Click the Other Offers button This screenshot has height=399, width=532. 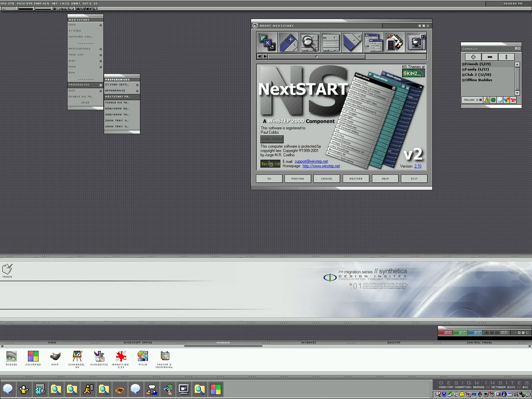(x=272, y=139)
